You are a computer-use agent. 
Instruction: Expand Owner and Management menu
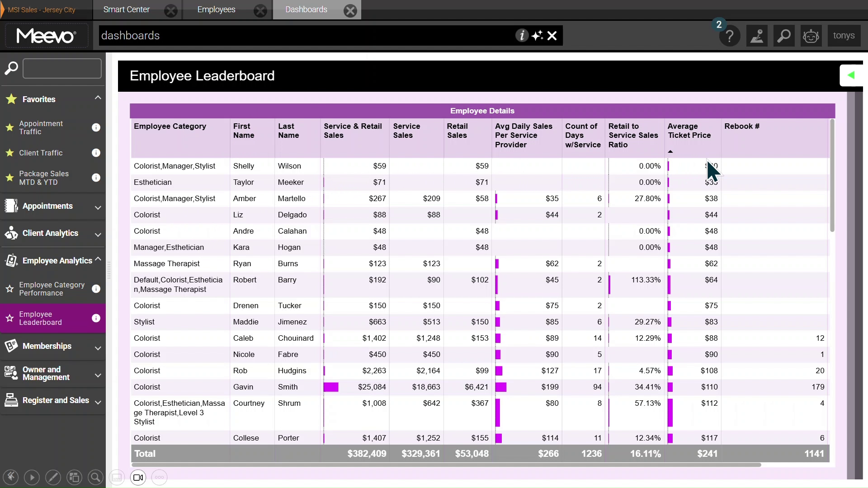click(x=98, y=374)
